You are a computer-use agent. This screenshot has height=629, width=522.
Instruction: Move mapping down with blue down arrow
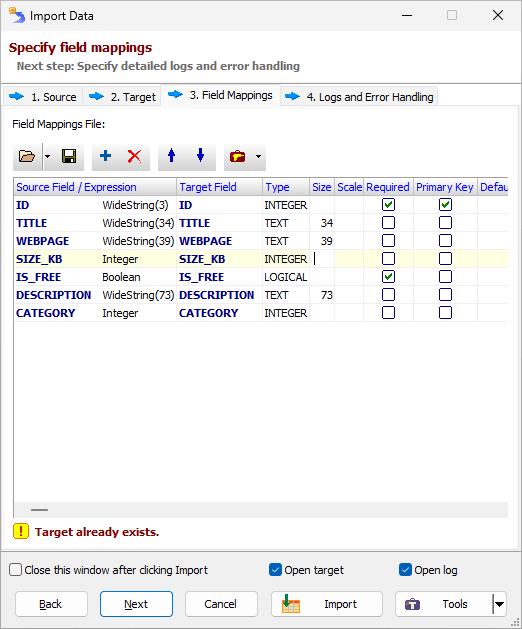coord(201,156)
